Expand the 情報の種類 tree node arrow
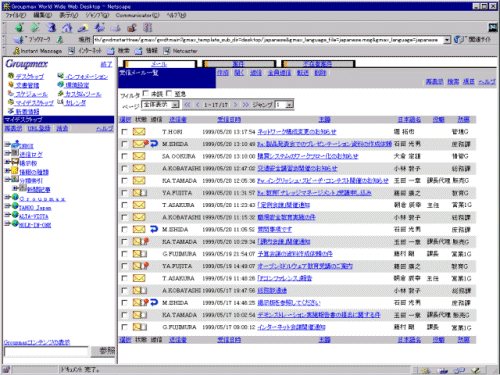500x375 pixels. (7, 171)
